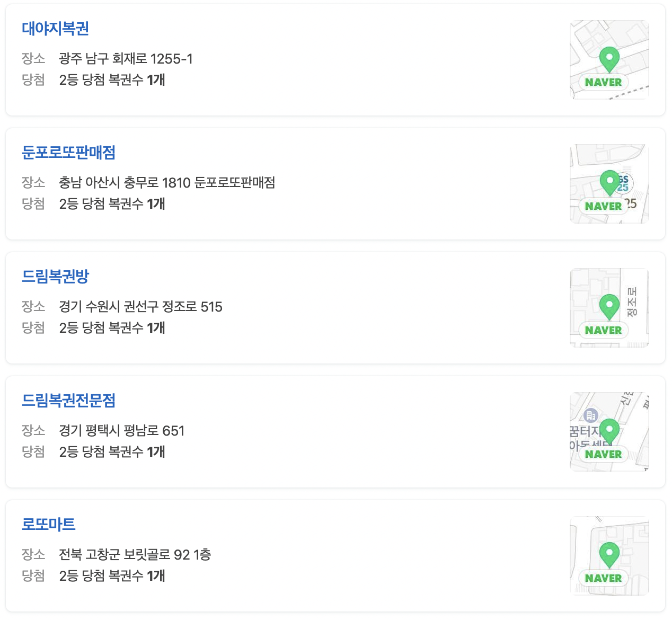Open the 드림복권전문점 store link
Image resolution: width=672 pixels, height=620 pixels.
[69, 401]
